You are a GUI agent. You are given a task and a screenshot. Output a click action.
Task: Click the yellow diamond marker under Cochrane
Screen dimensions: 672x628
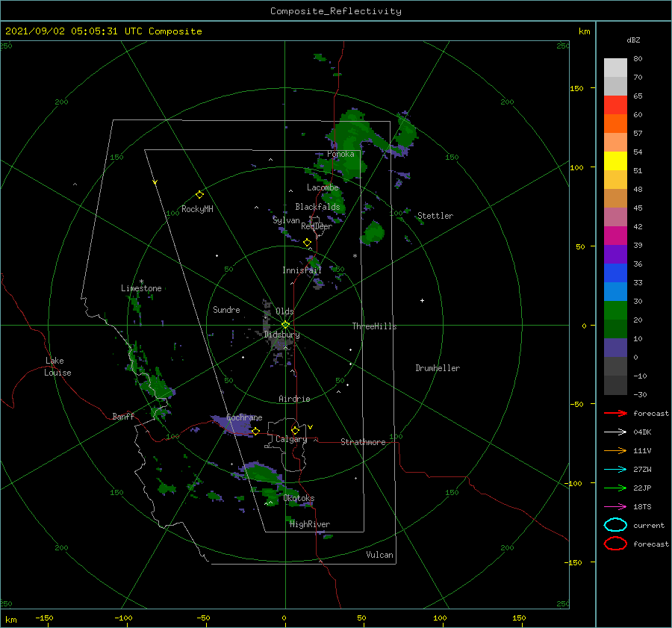click(x=255, y=432)
